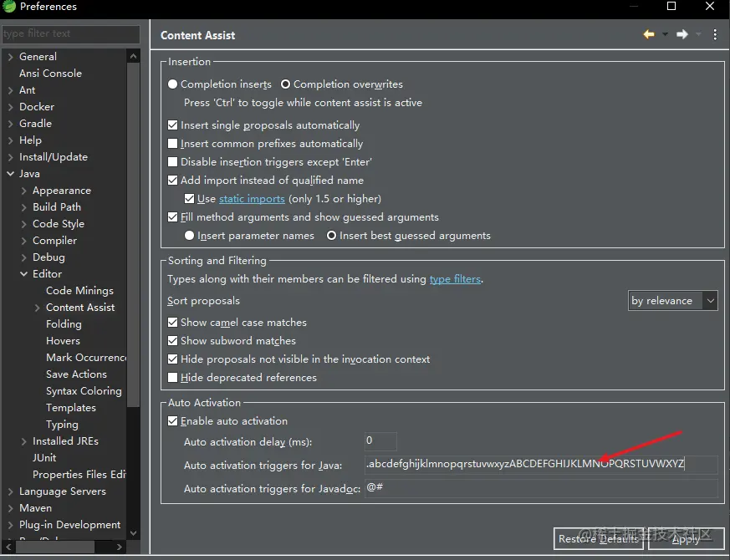Click the Auto activation delay field
The image size is (730, 560).
click(x=380, y=440)
